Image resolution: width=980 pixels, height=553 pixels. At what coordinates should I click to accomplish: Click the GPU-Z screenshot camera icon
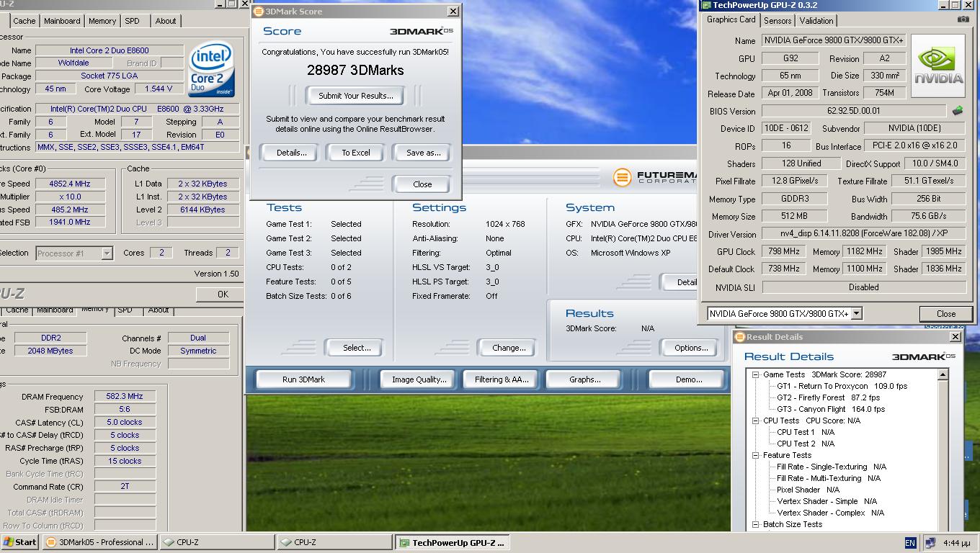pyautogui.click(x=963, y=20)
